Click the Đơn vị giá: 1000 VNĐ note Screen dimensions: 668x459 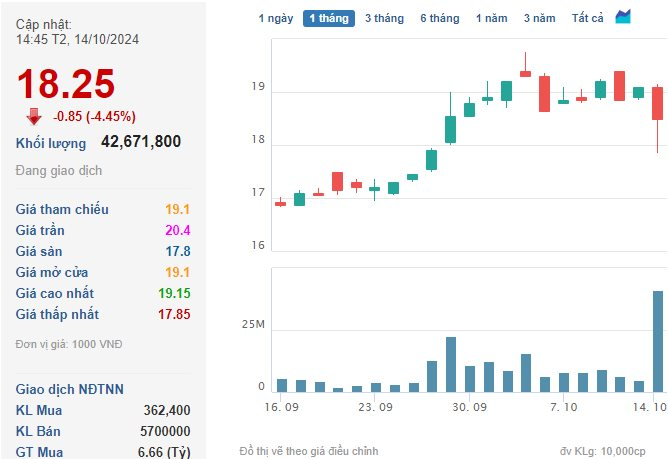tap(69, 344)
